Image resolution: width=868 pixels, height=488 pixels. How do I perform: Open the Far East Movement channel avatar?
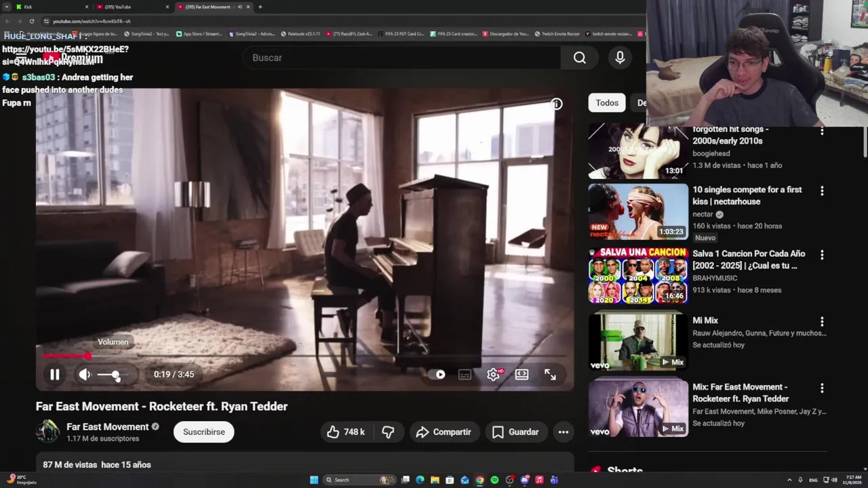pyautogui.click(x=47, y=431)
